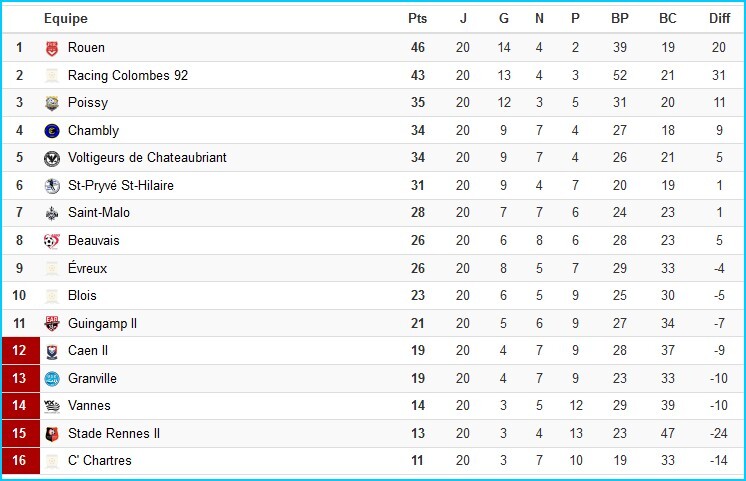The image size is (746, 481).
Task: Click the Vannes team emblem
Action: [52, 406]
